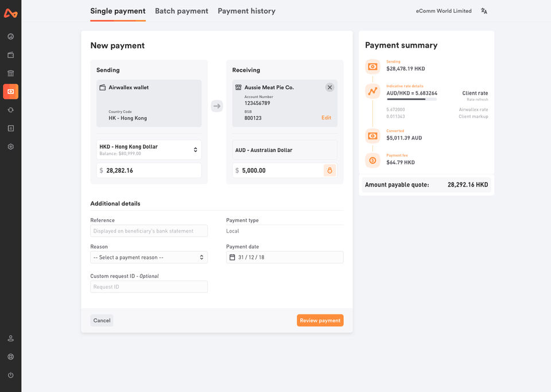
Task: Click the Review payment button
Action: pyautogui.click(x=320, y=320)
